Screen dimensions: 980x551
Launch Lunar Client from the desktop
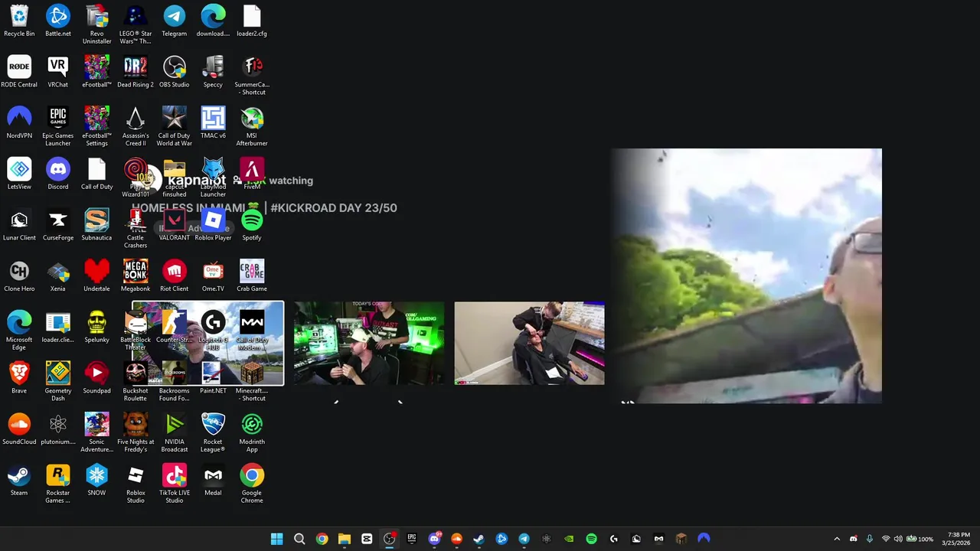[19, 225]
